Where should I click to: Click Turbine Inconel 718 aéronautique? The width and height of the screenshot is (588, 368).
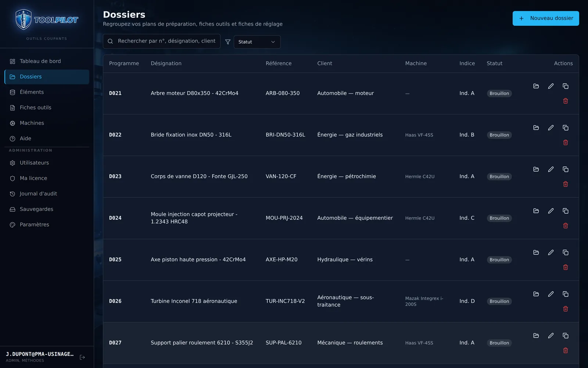point(194,301)
